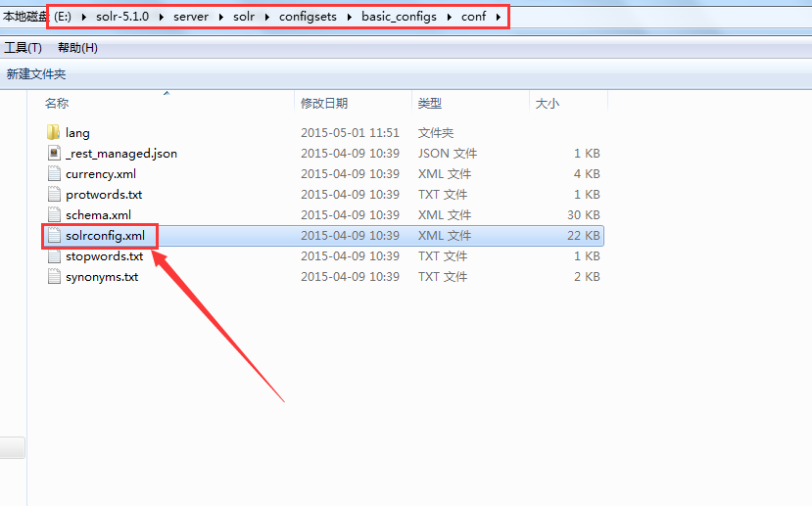
Task: Click XML 文件 type of schema.xml
Action: coord(445,214)
